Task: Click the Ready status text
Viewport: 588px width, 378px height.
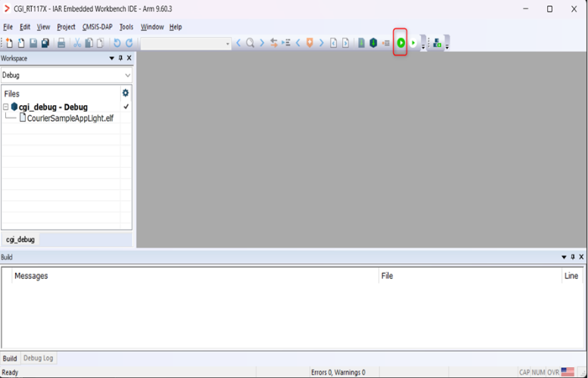Action: tap(10, 373)
